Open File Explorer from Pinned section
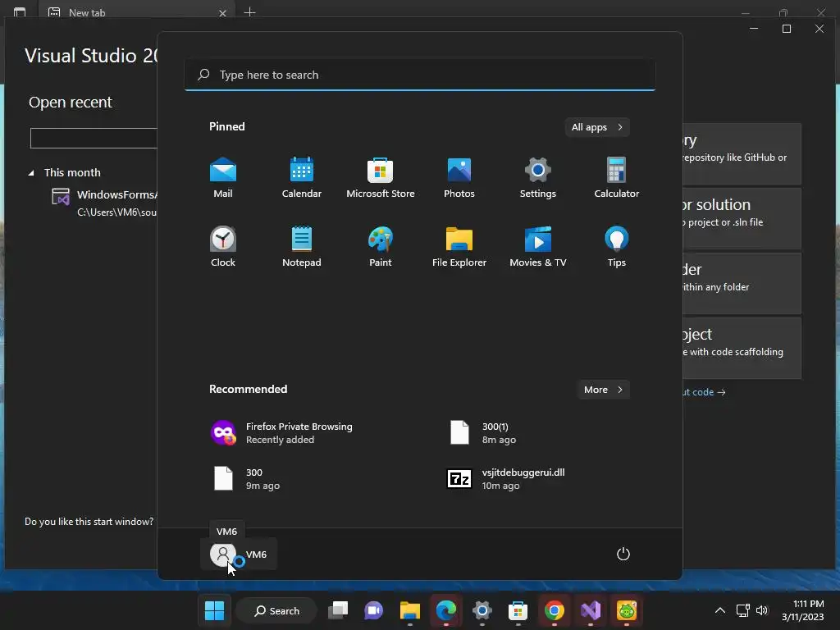 (x=459, y=247)
